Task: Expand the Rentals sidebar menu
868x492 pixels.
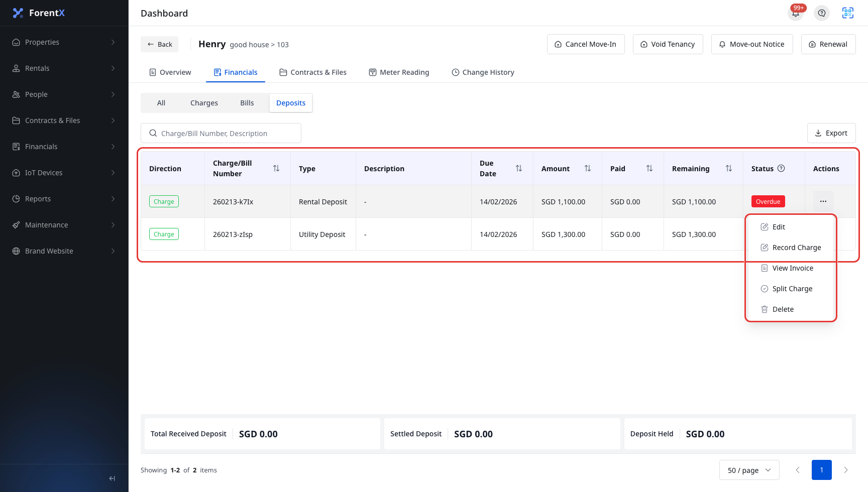Action: tap(64, 68)
